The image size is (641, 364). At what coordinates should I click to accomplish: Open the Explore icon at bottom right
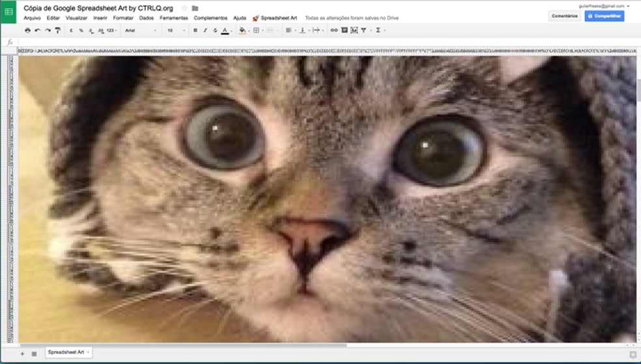633,354
